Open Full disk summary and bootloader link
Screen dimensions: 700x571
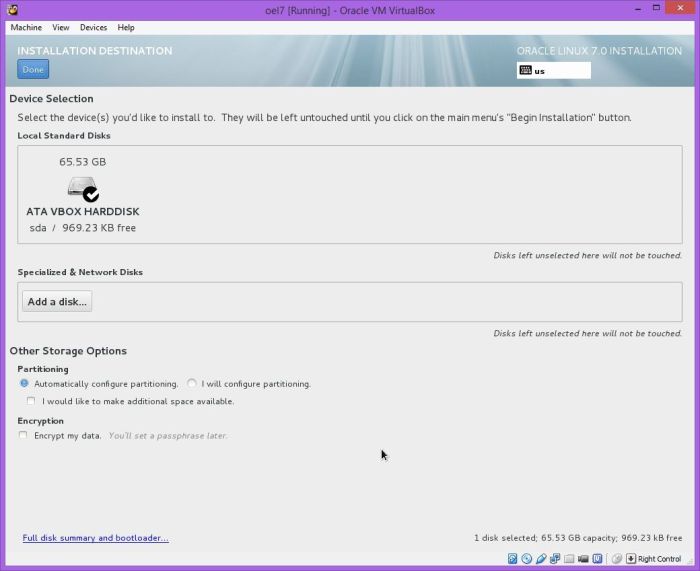click(95, 538)
